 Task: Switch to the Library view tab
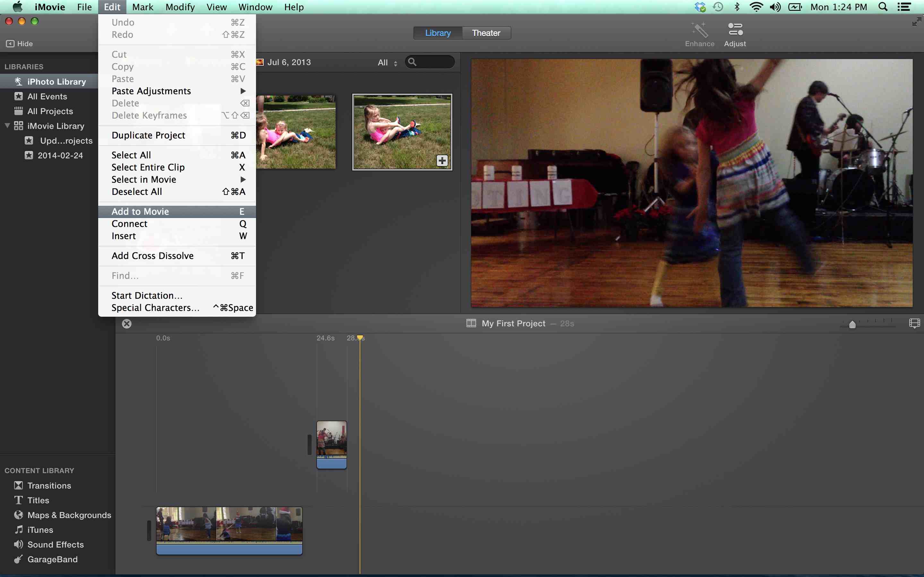coord(438,32)
